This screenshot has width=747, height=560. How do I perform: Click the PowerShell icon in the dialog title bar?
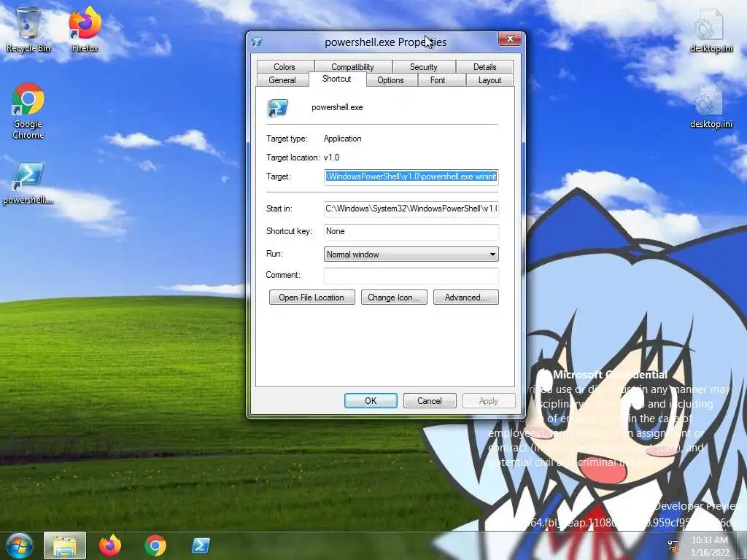tap(257, 42)
